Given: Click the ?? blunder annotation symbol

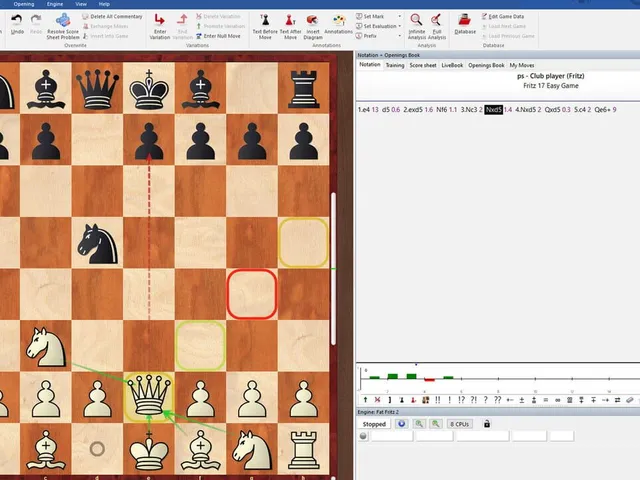Looking at the screenshot, I should (x=498, y=400).
